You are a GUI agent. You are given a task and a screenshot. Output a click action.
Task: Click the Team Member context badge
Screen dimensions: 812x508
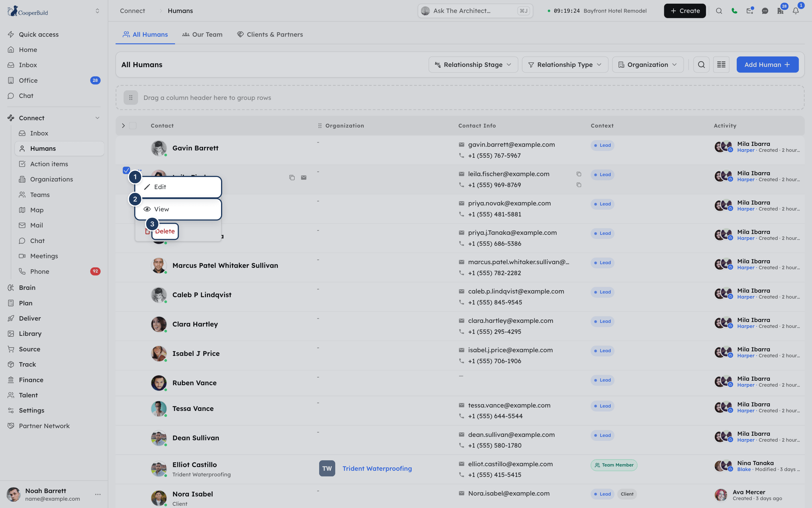click(614, 465)
